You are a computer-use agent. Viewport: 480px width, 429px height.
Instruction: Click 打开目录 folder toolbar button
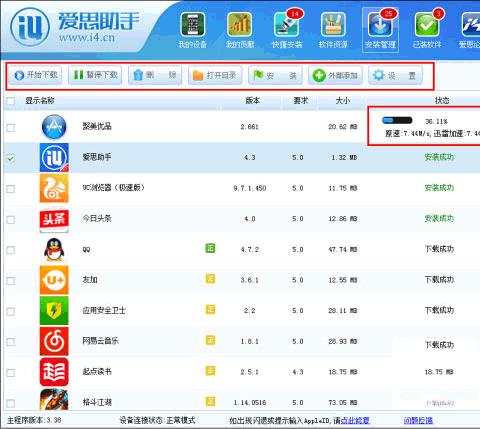(215, 75)
